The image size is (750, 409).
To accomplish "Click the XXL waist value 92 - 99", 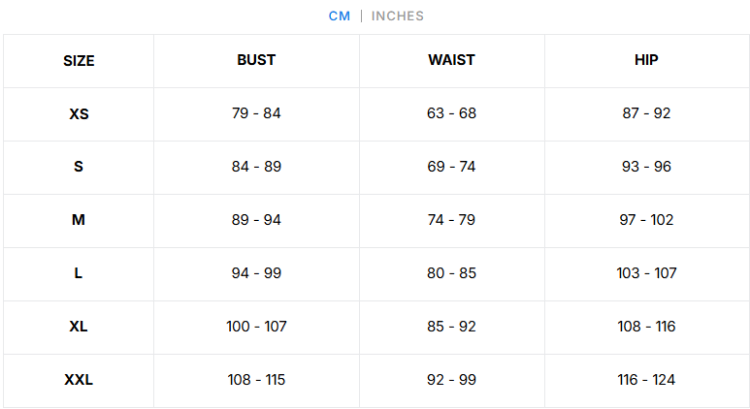I will pos(451,380).
